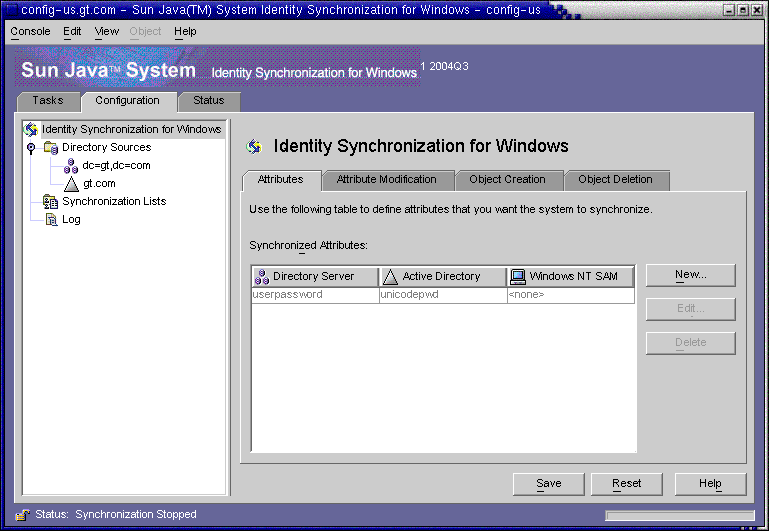This screenshot has height=531, width=769.
Task: Click the unicodepwd table cell
Action: pyautogui.click(x=443, y=295)
